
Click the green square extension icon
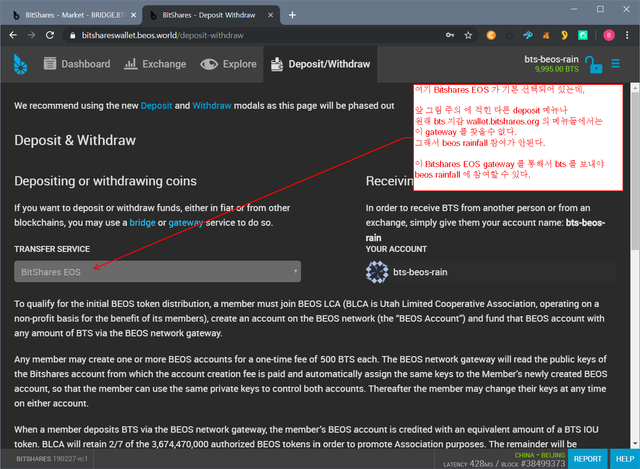(x=583, y=36)
